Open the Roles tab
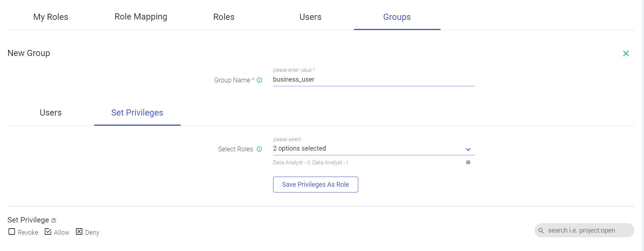The width and height of the screenshot is (644, 251). [x=224, y=17]
